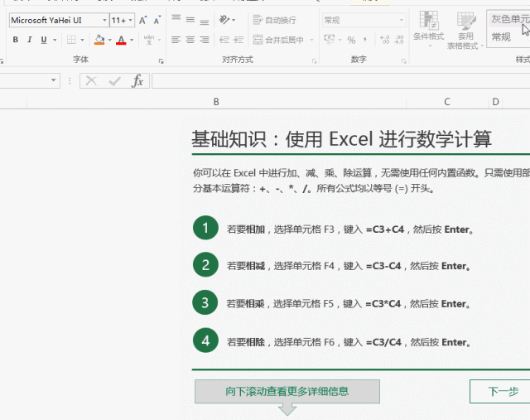This screenshot has width=530, height=420.
Task: Click the step 1 instruction about =C3+C4
Action: click(x=350, y=229)
